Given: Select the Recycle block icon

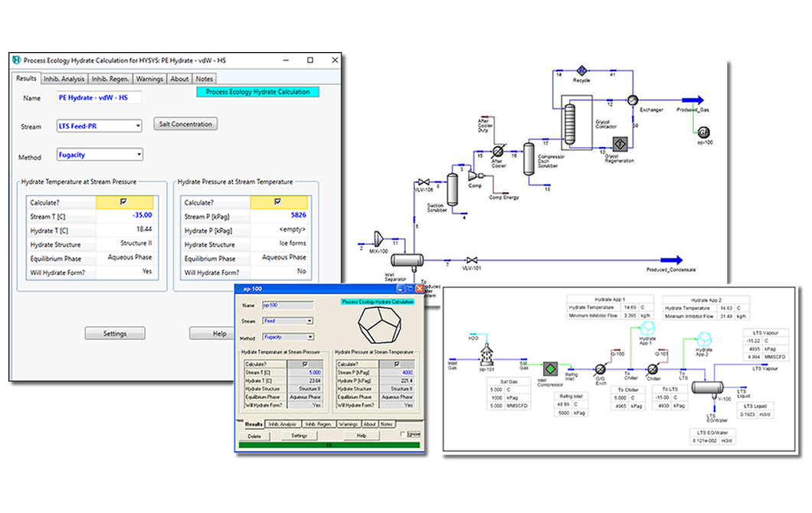Looking at the screenshot, I should pos(581,70).
